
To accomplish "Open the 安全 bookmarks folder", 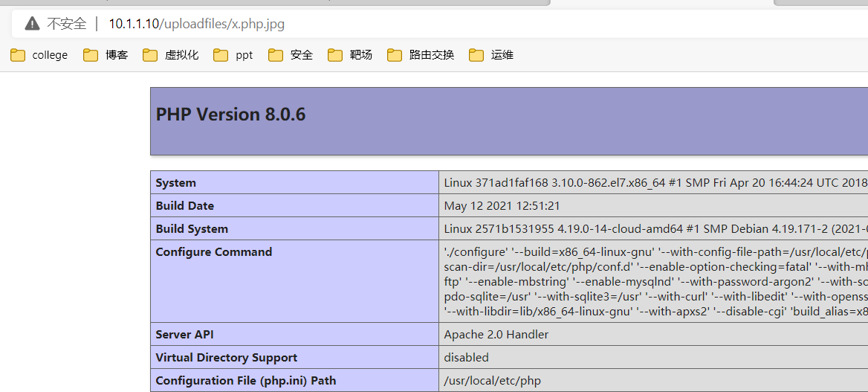I will (291, 55).
